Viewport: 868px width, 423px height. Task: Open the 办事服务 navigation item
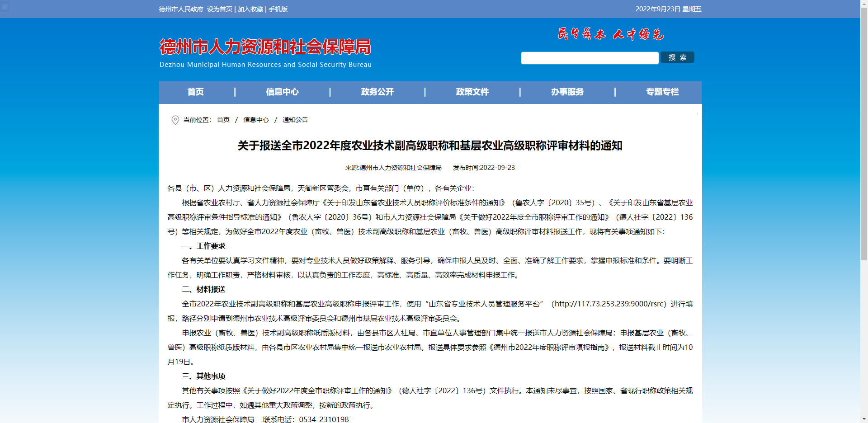tap(567, 92)
